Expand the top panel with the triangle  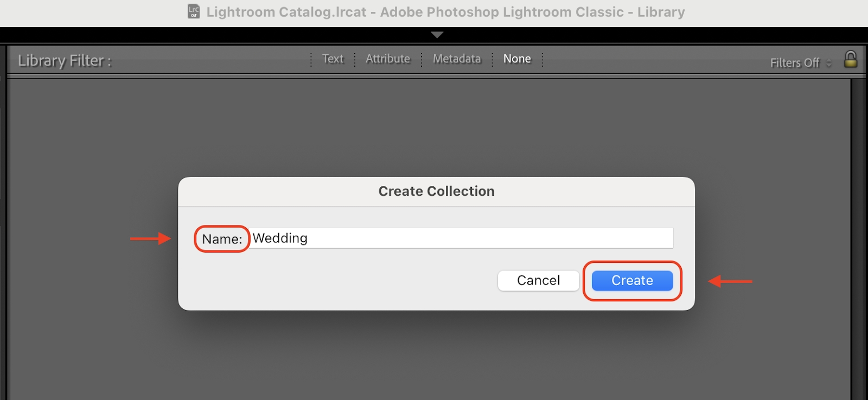click(x=437, y=35)
